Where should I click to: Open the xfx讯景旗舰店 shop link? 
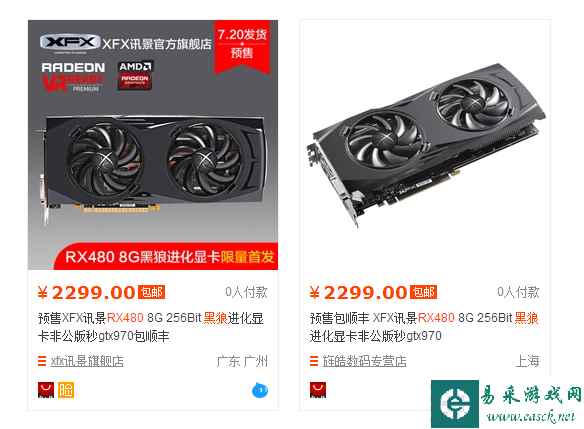click(x=87, y=361)
